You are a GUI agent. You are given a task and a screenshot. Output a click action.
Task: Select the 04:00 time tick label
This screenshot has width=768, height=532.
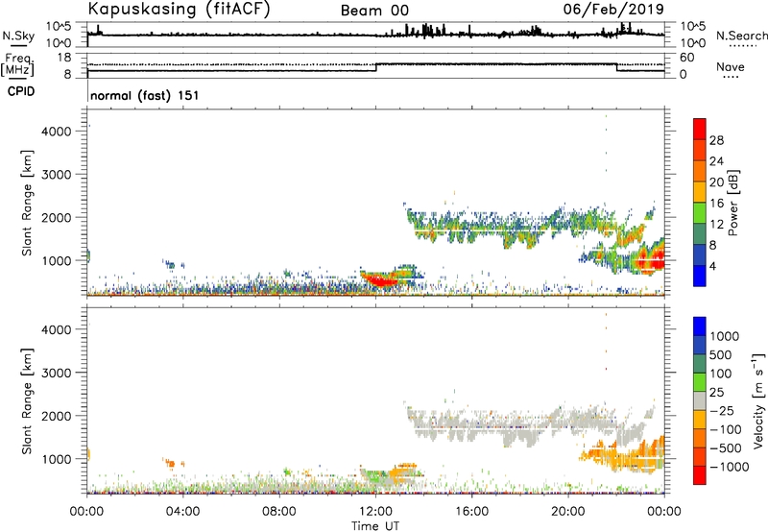coord(182,512)
